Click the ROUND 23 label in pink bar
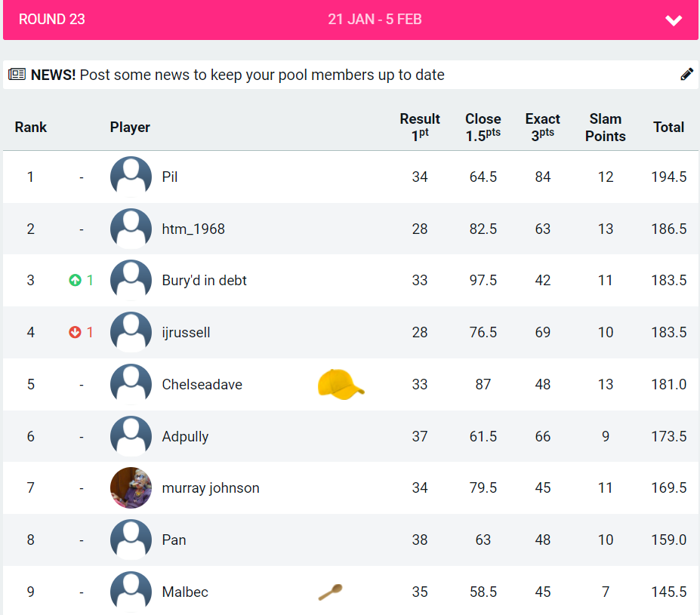Image resolution: width=700 pixels, height=615 pixels. [x=52, y=20]
